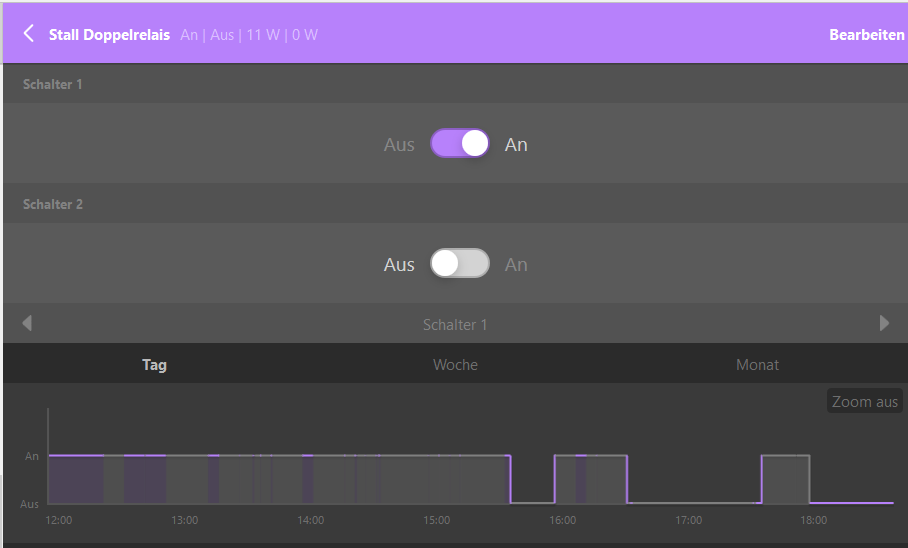Switch to the Tag chart tab
Image resolution: width=908 pixels, height=548 pixels.
click(x=154, y=365)
